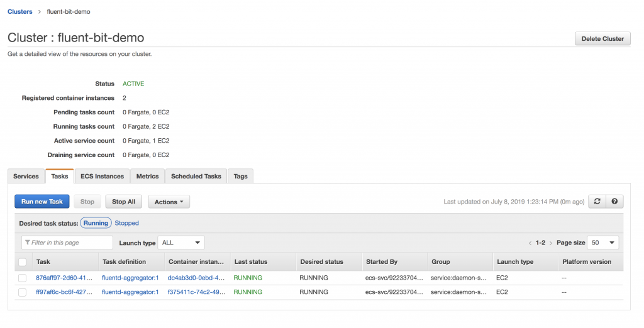Open task 876aff97-2d60-41... link
Viewport: 644px width, 328px height.
[64, 278]
